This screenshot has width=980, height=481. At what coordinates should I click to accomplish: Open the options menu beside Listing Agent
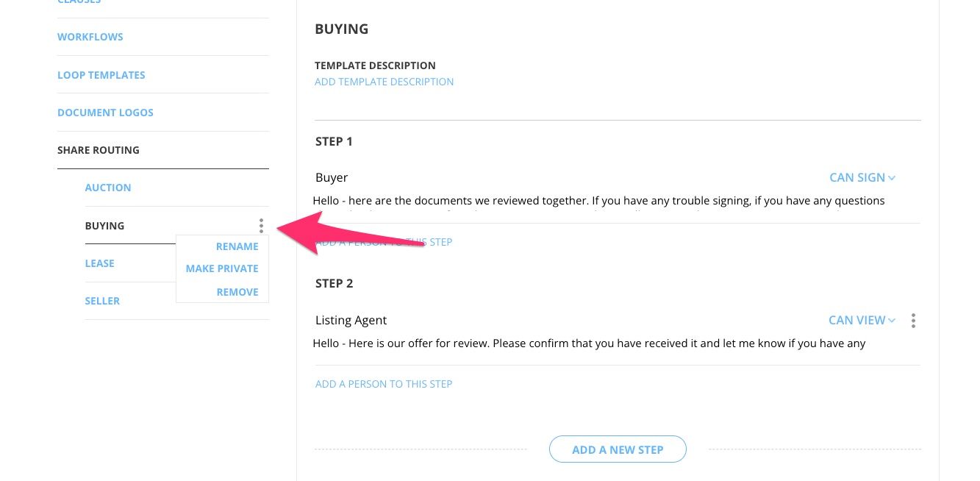pyautogui.click(x=913, y=320)
